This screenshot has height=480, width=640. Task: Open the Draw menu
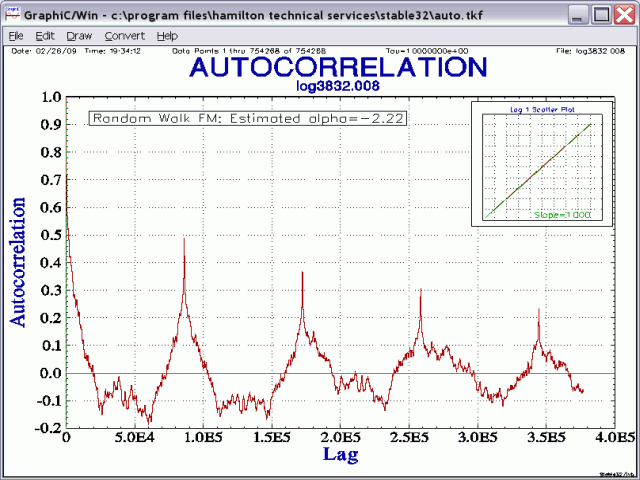[x=79, y=36]
